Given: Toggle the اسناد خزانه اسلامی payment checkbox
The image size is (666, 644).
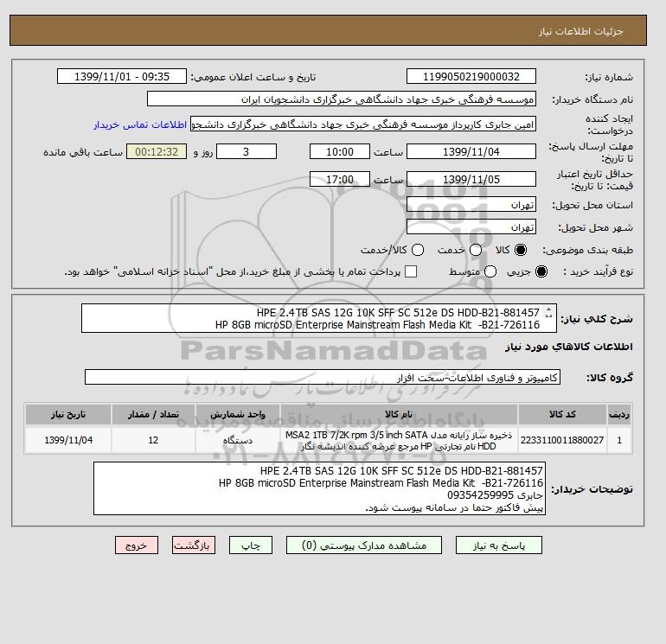Looking at the screenshot, I should 411,271.
